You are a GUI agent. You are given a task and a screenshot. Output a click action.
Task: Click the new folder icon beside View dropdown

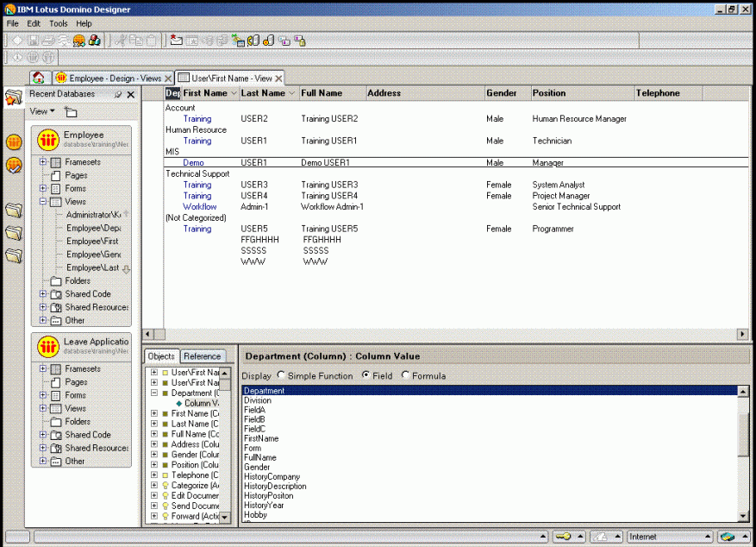pyautogui.click(x=71, y=112)
